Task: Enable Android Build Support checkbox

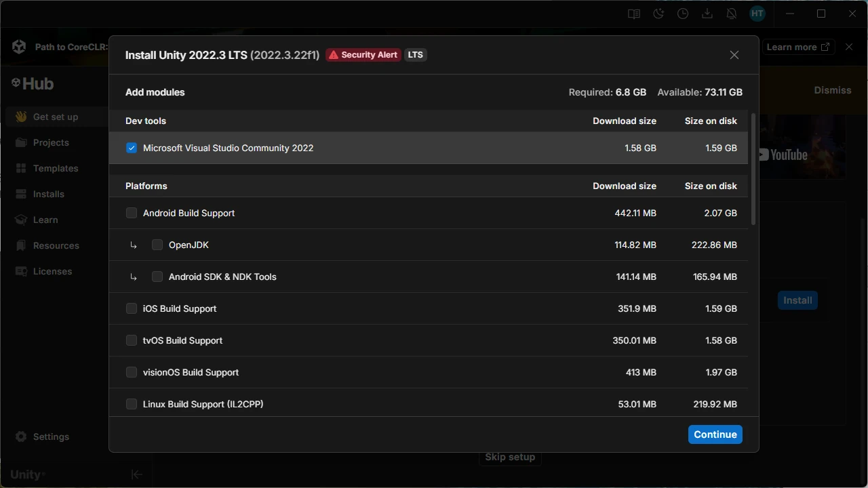Action: (x=132, y=213)
